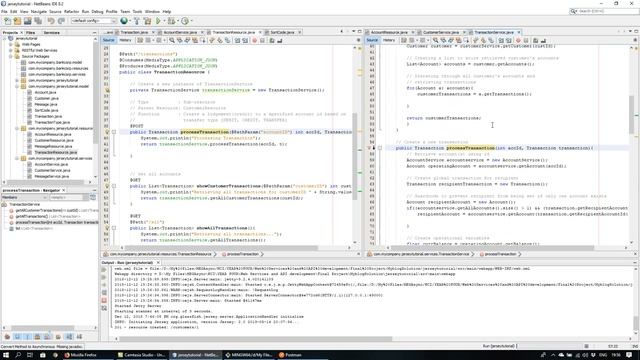Click the New Project toolbar icon

(x=17, y=21)
